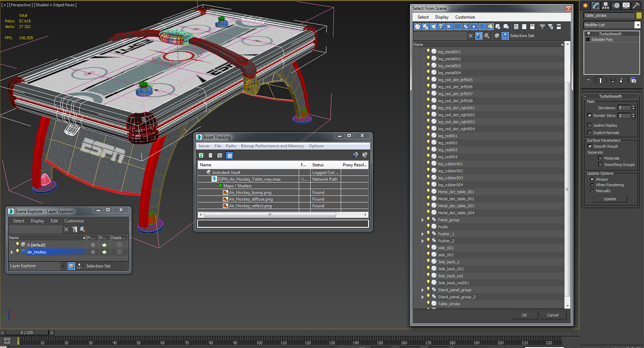This screenshot has width=644, height=348.
Task: Click Make Unique icon under modifier stack
Action: 613,80
